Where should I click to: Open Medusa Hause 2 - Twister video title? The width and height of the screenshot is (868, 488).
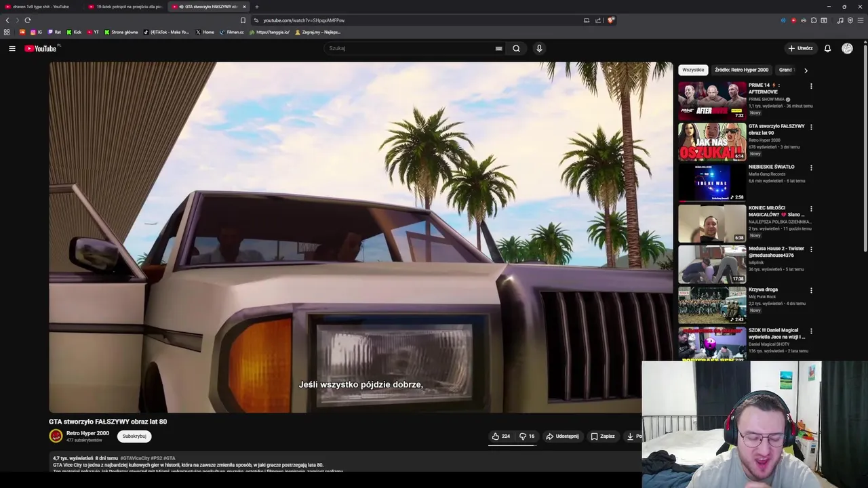776,252
